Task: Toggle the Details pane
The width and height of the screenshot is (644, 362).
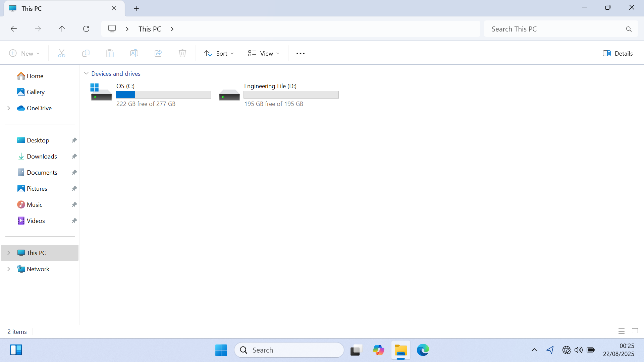Action: (x=618, y=53)
